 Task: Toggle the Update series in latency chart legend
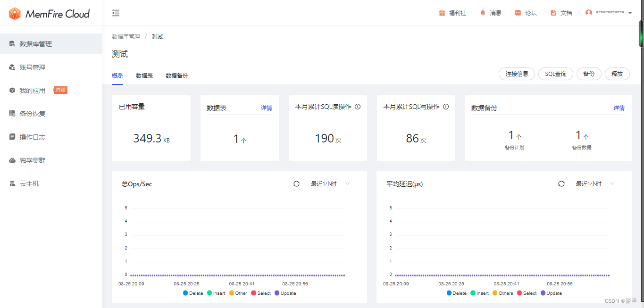click(x=551, y=293)
